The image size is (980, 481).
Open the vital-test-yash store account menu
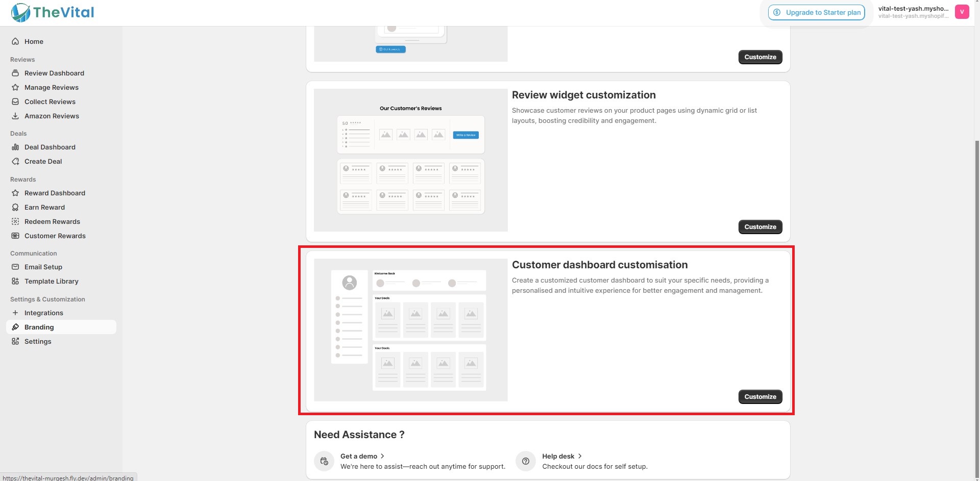pos(923,12)
